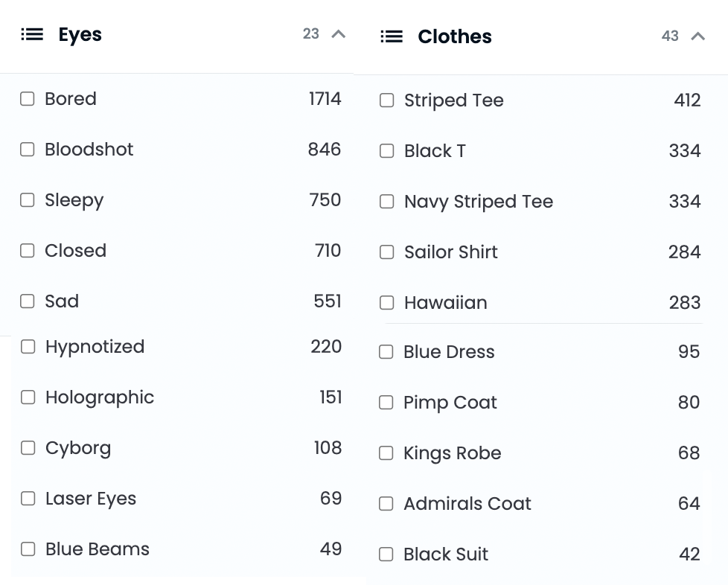Enable the Bloodshot checkbox
The height and width of the screenshot is (585, 728).
click(x=28, y=150)
